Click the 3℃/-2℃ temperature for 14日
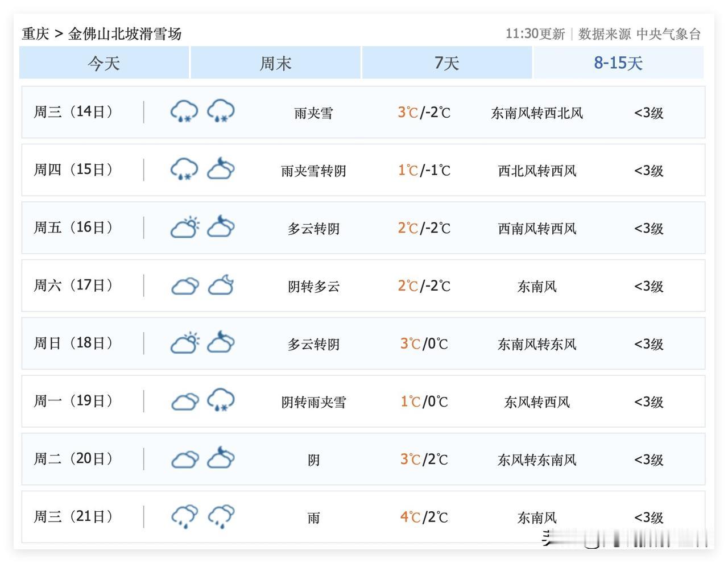Screen dimensions: 728x563 (x=424, y=113)
